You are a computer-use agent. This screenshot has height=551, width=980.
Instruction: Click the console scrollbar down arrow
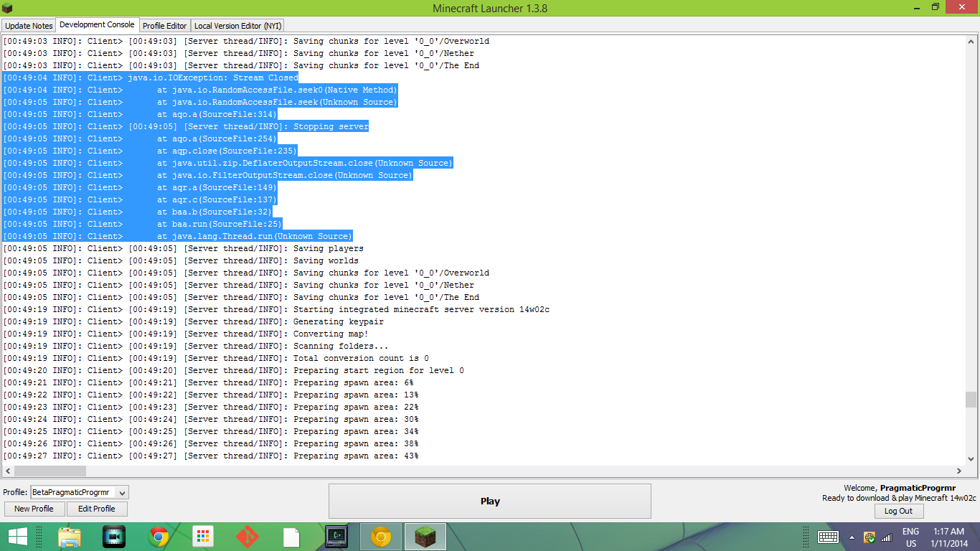(971, 458)
